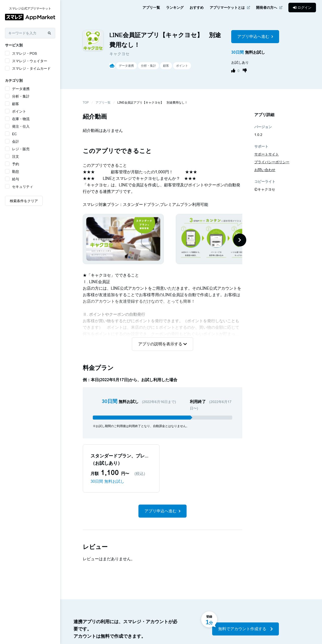322x644 pixels.
Task: Click 検索条件をクリア button
Action: [x=24, y=201]
